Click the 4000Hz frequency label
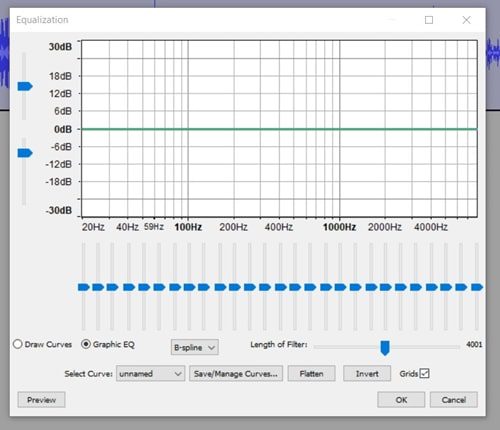 tap(431, 227)
